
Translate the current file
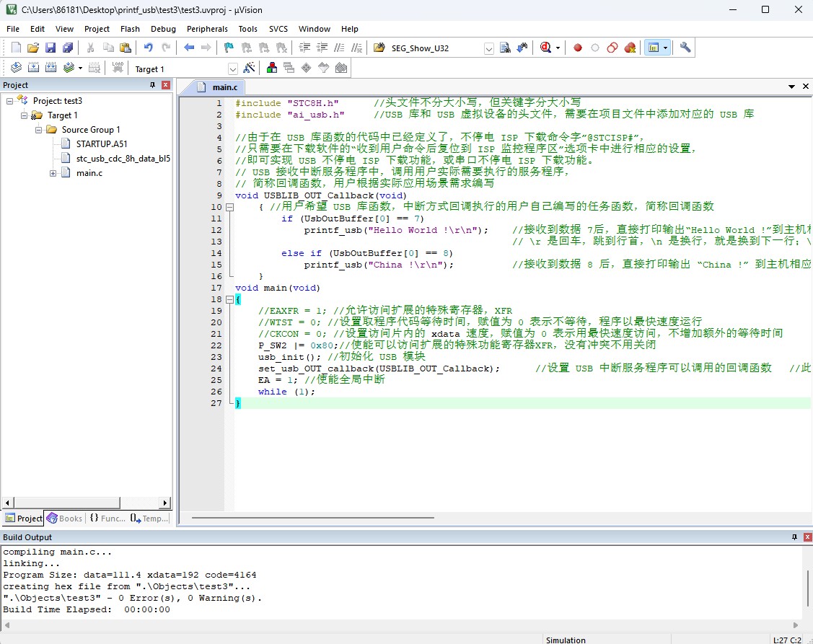pos(16,68)
